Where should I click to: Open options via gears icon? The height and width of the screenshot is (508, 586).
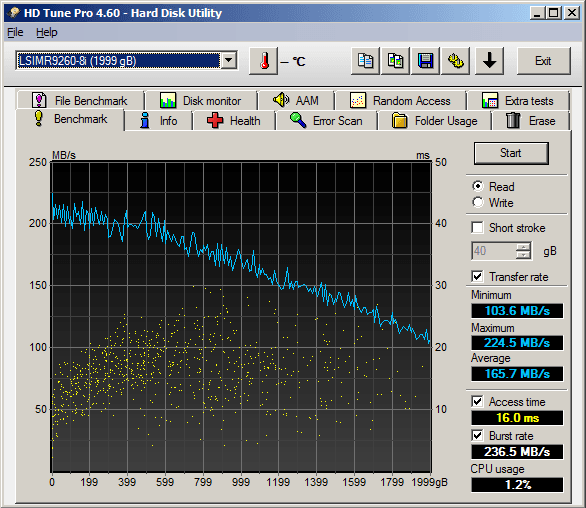(456, 61)
